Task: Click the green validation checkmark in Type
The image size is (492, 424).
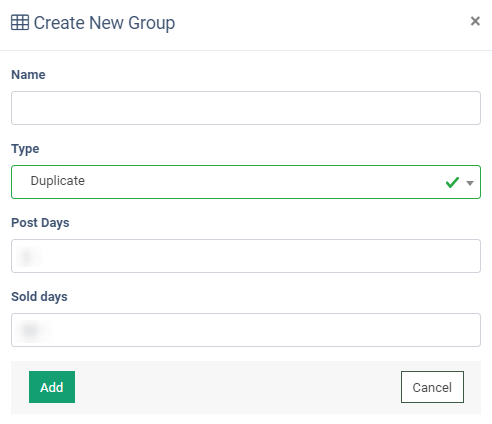Action: pos(452,182)
